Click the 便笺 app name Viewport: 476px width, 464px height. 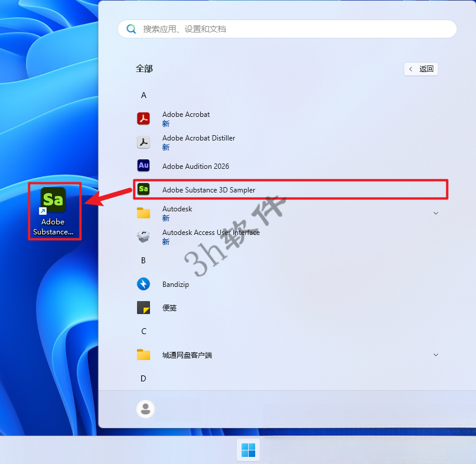(169, 308)
